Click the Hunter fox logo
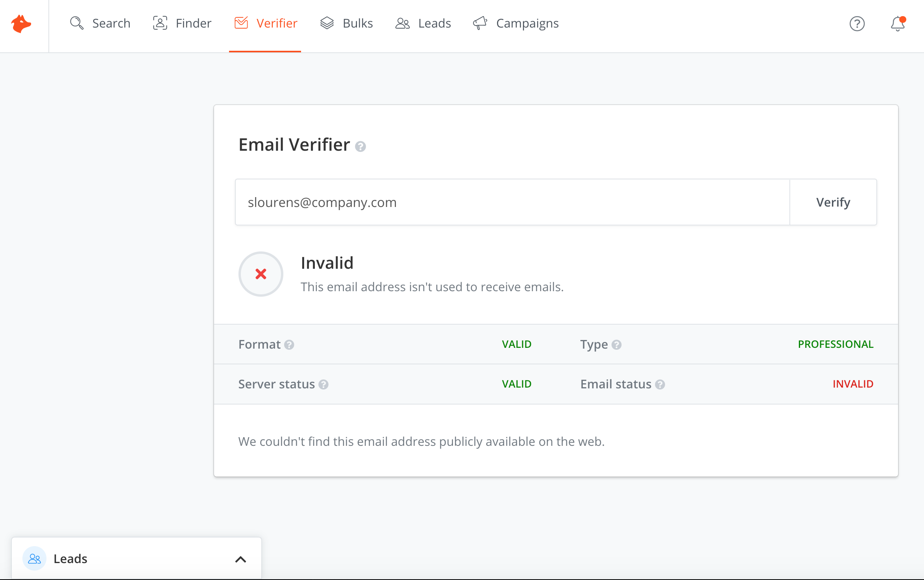 (21, 24)
